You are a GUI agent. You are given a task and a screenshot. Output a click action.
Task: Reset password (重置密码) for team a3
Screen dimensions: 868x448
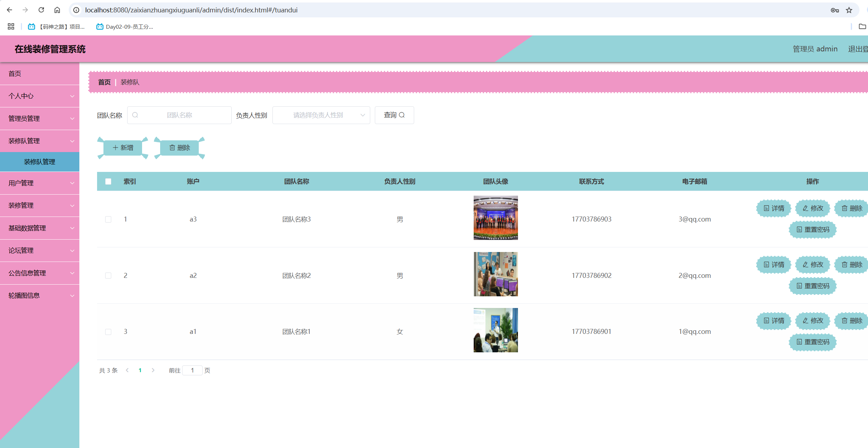(812, 230)
